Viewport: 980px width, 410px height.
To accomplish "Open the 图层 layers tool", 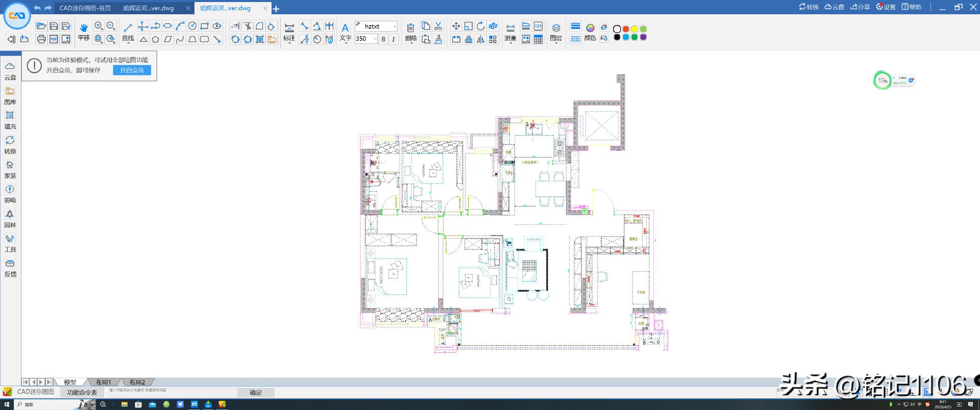I will point(556,28).
